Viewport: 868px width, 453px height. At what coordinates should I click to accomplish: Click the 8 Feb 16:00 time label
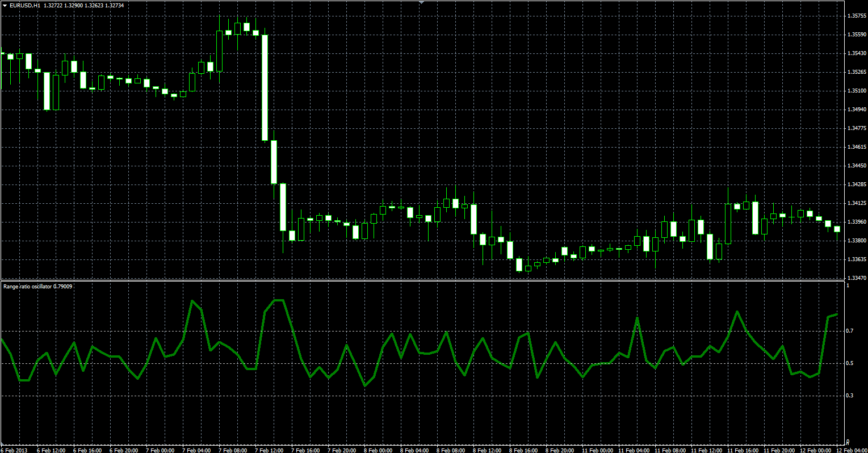(x=523, y=450)
